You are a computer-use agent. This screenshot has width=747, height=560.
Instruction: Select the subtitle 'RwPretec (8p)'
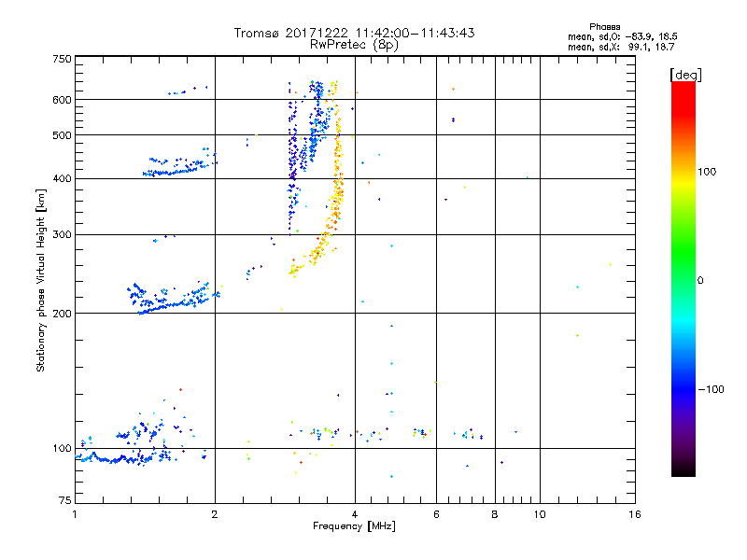tap(354, 45)
